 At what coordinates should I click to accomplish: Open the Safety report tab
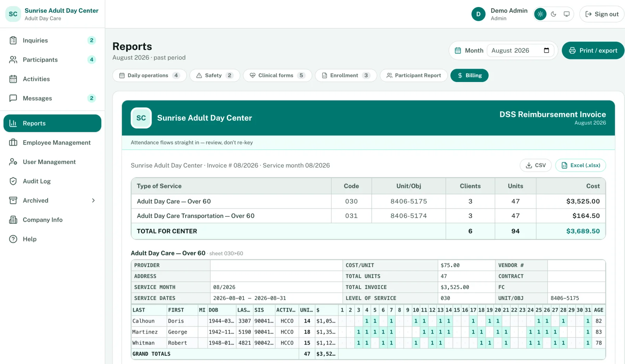(215, 75)
